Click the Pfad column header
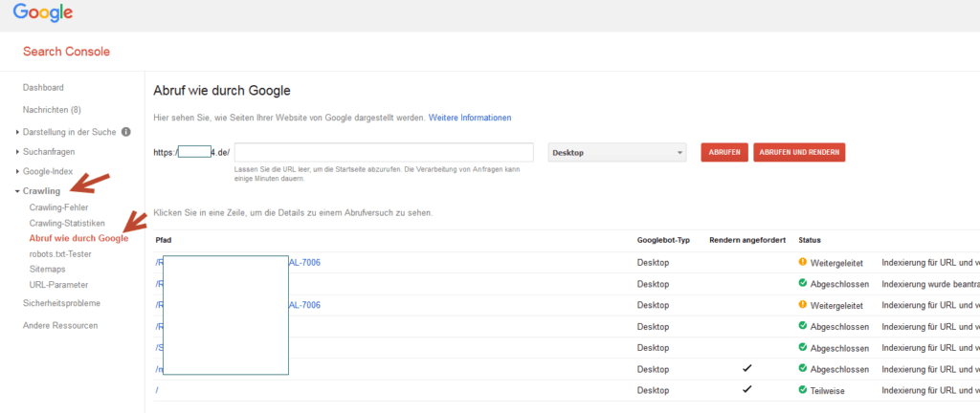 point(163,240)
